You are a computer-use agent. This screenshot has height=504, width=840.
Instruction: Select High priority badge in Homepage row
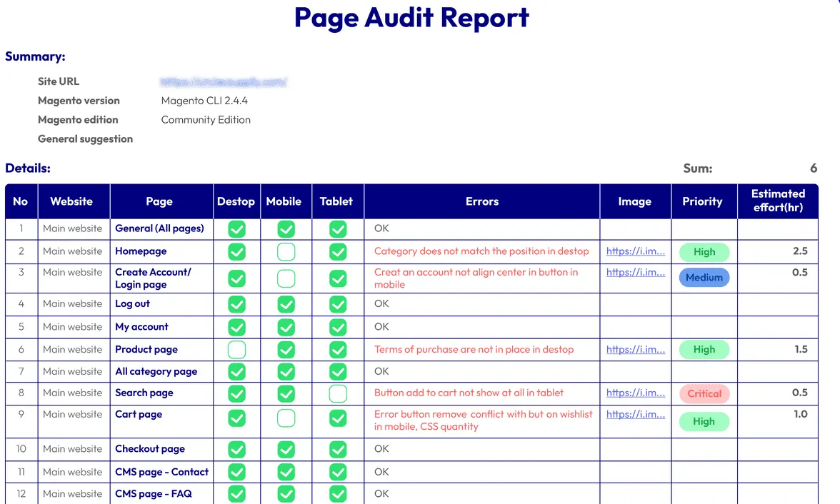click(704, 252)
